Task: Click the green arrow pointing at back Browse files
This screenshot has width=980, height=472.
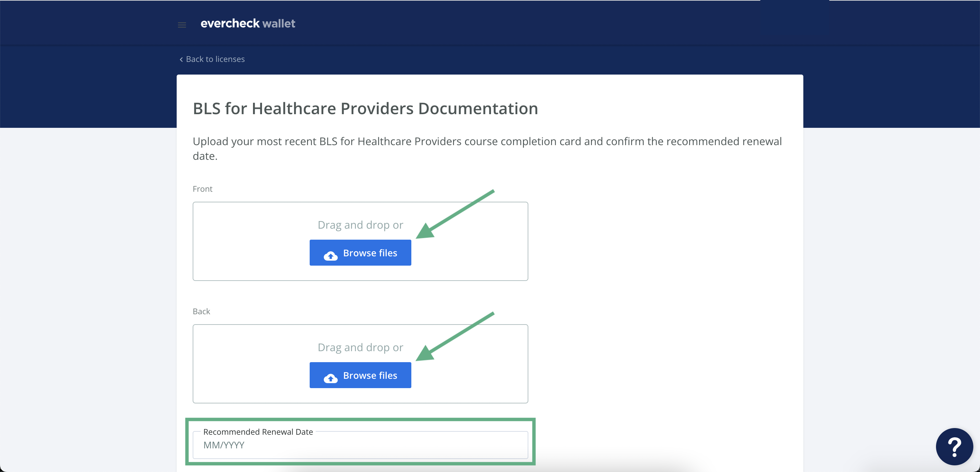Action: (457, 336)
